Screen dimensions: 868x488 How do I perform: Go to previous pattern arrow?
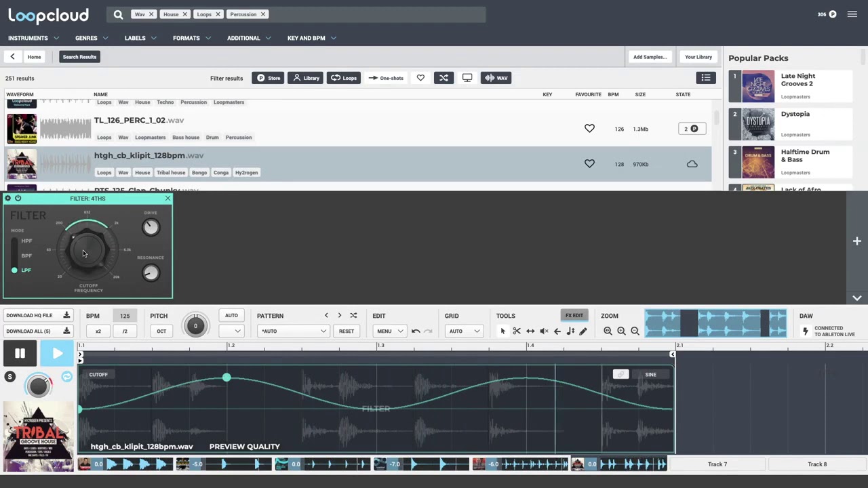[326, 316]
